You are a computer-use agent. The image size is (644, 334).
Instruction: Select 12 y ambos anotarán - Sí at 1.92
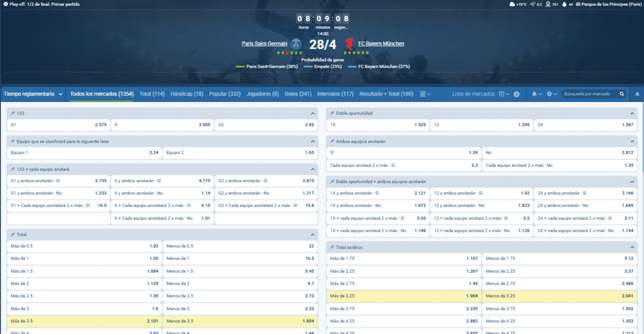481,192
